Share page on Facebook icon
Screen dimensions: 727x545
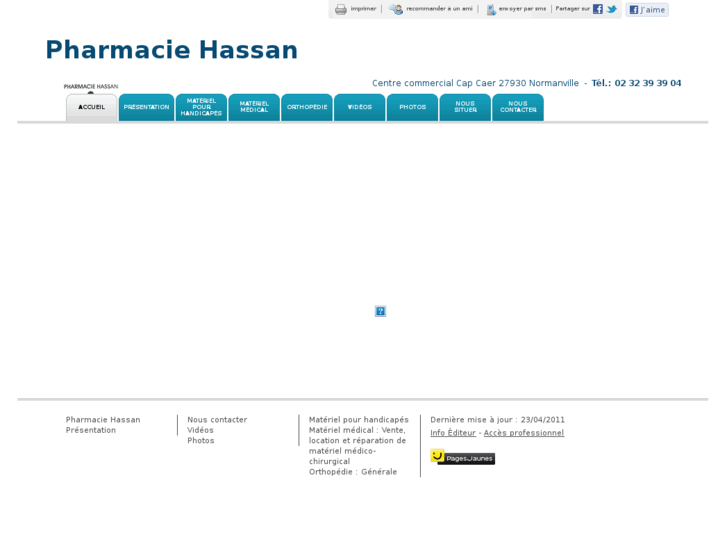(x=598, y=9)
